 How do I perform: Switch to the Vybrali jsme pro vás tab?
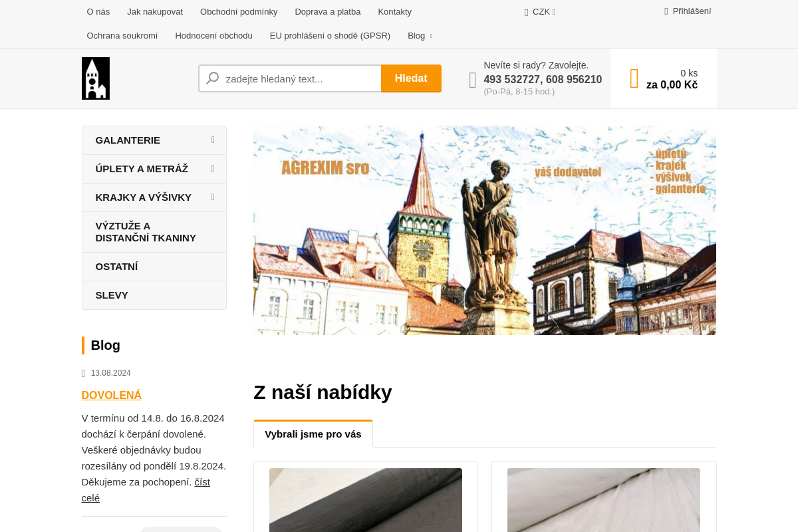coord(313,434)
